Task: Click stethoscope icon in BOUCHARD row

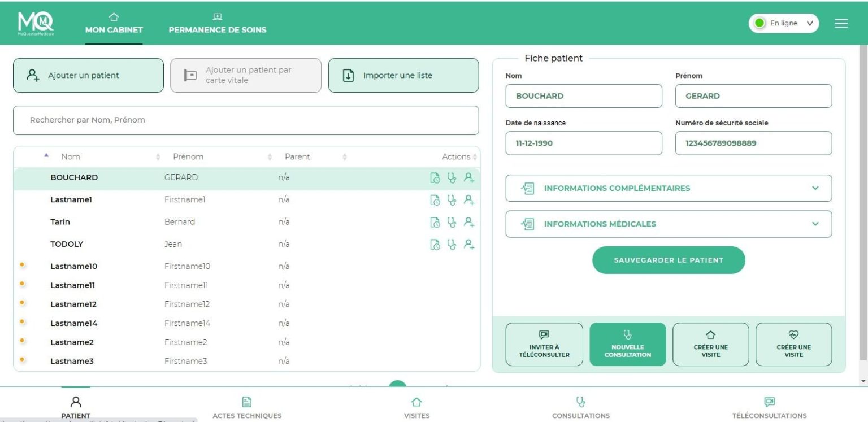Action: 451,178
